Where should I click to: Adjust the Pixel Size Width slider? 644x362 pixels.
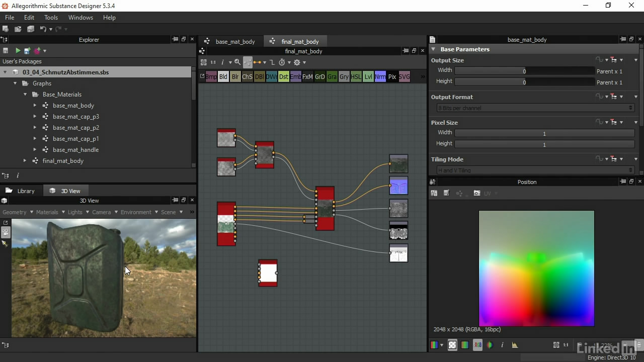tap(544, 133)
